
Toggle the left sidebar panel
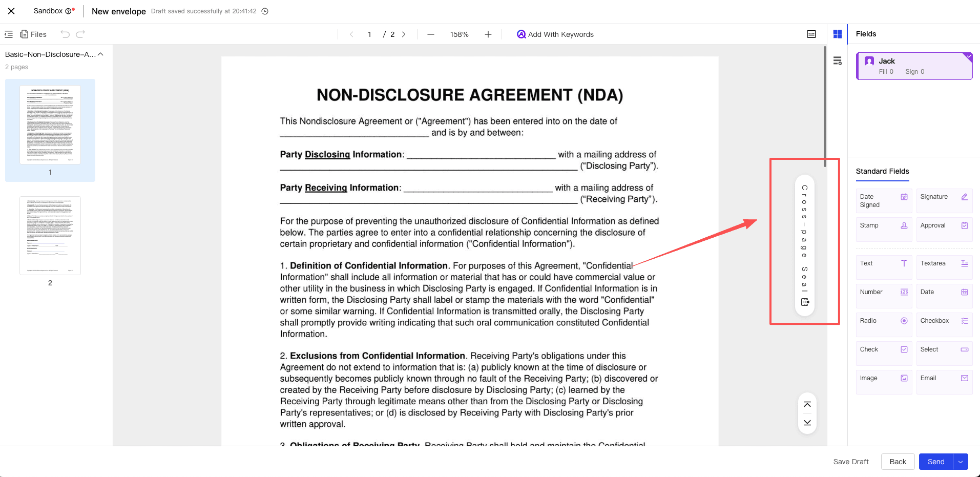coord(9,34)
